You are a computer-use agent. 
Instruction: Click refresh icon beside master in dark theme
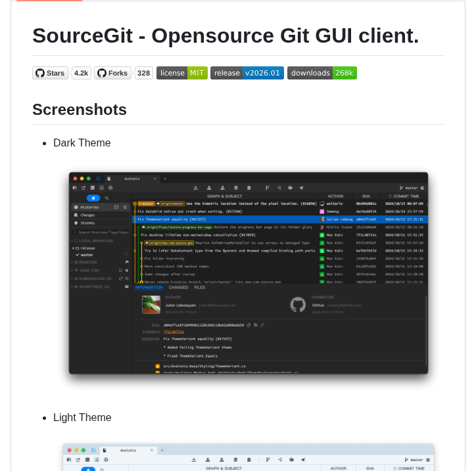(x=422, y=188)
